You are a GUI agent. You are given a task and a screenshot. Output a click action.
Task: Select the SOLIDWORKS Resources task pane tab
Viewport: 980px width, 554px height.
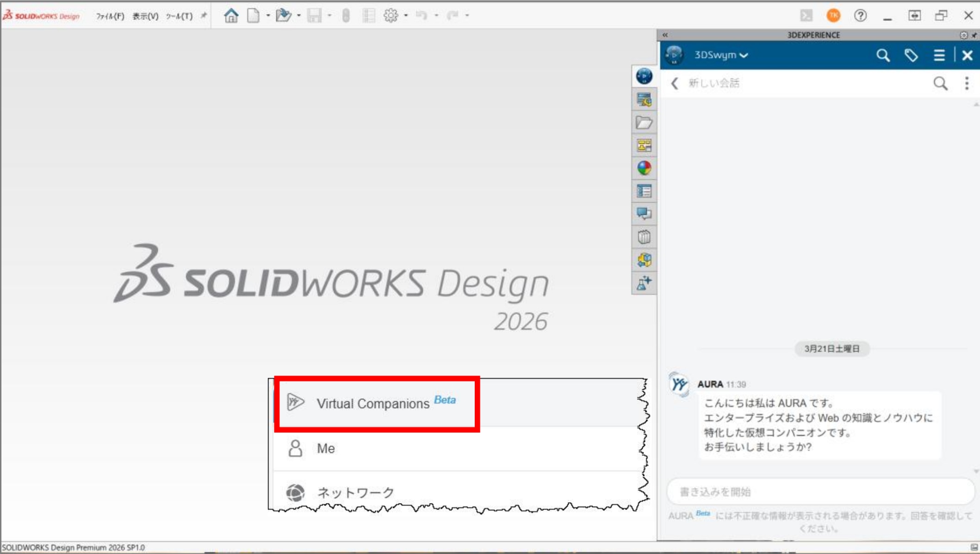(x=644, y=99)
